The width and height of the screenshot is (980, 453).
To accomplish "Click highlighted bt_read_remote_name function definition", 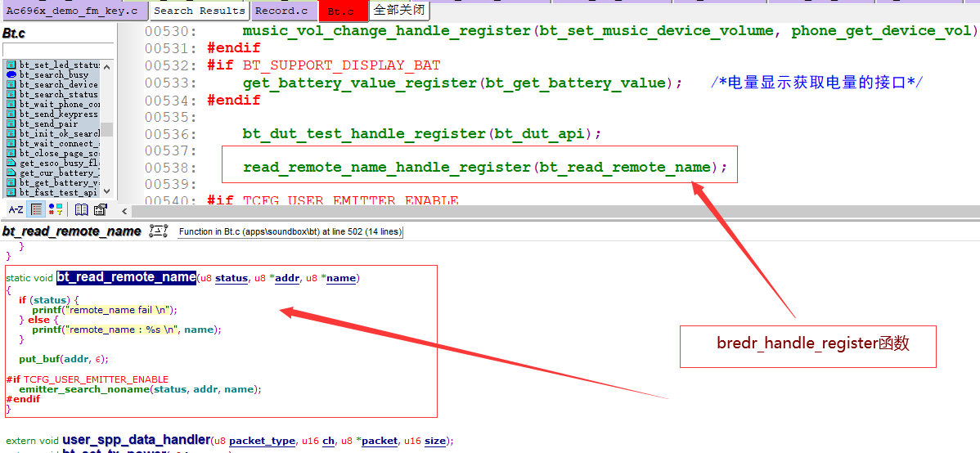I will [126, 277].
